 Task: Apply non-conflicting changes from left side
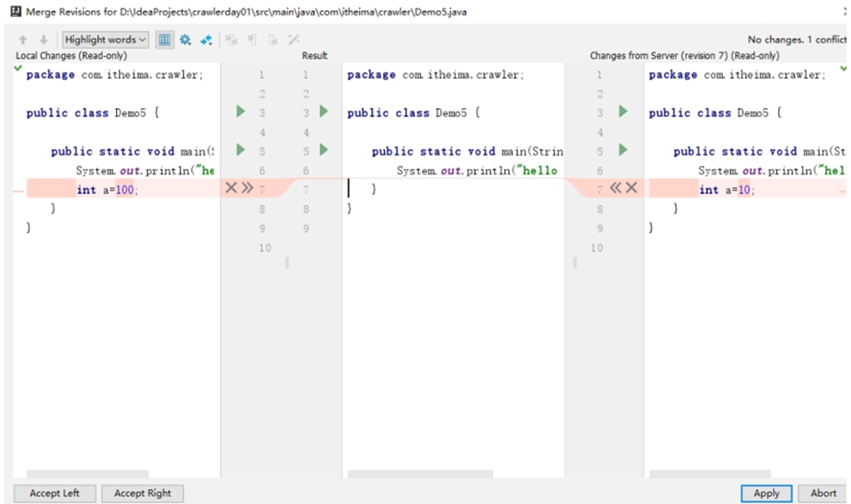[252, 39]
